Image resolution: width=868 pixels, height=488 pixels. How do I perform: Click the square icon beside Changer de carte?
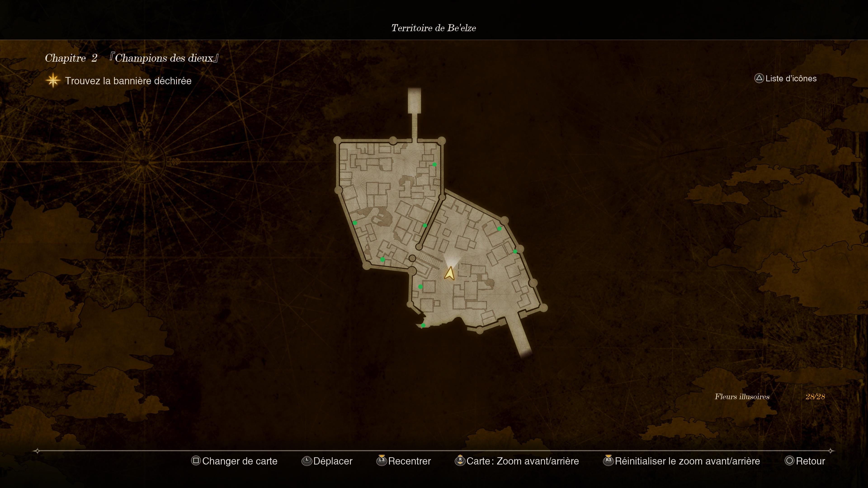pyautogui.click(x=196, y=460)
